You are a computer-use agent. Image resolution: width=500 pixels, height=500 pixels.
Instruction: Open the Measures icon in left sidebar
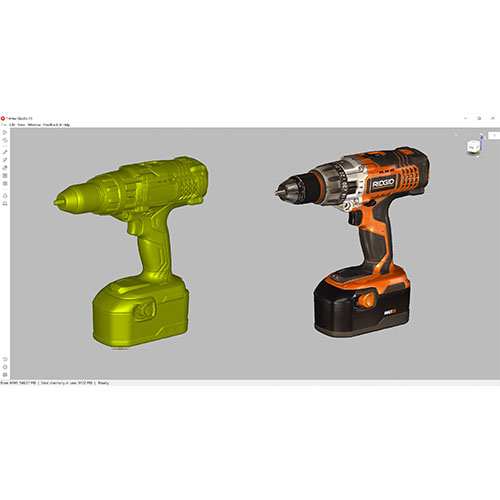tap(5, 203)
